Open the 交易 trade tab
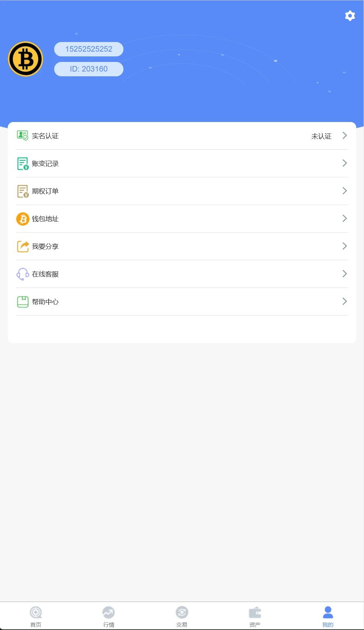364x630 pixels. pos(182,616)
